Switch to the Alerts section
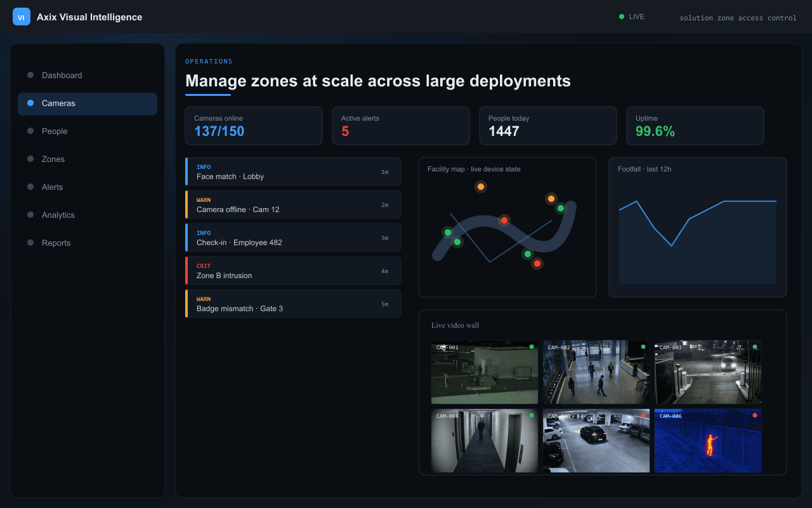 [88, 187]
